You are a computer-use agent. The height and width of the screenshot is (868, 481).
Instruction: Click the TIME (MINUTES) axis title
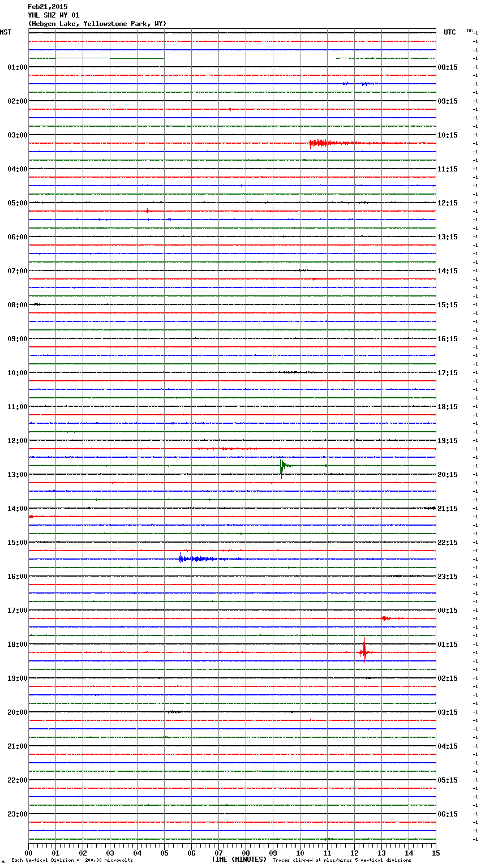239,860
